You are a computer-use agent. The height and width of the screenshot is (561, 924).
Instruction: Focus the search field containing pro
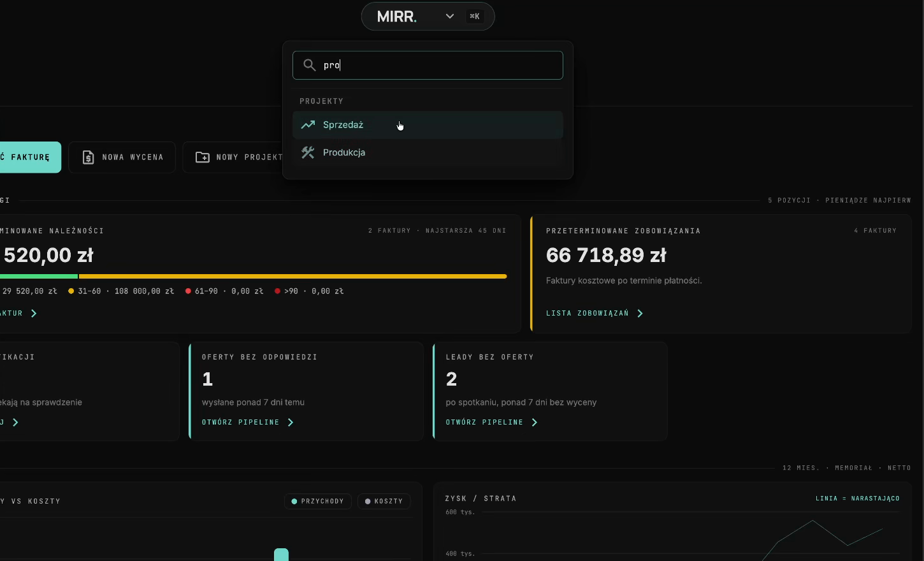(x=428, y=65)
